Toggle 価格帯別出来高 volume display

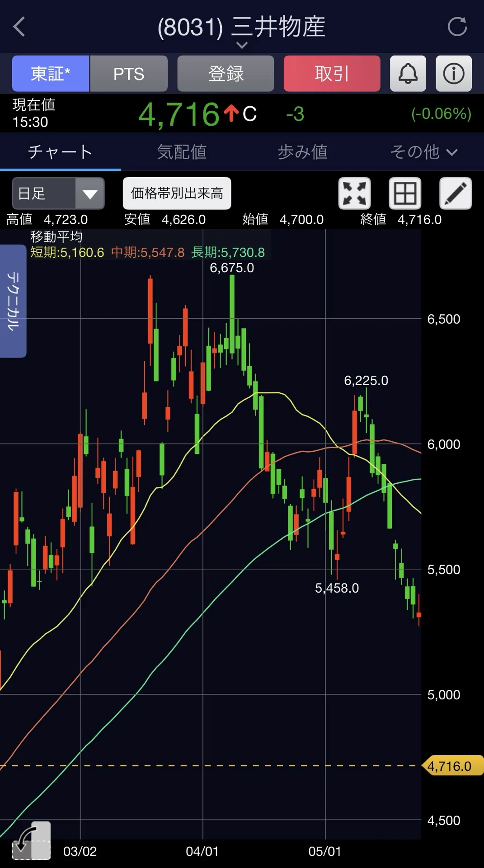click(x=177, y=193)
